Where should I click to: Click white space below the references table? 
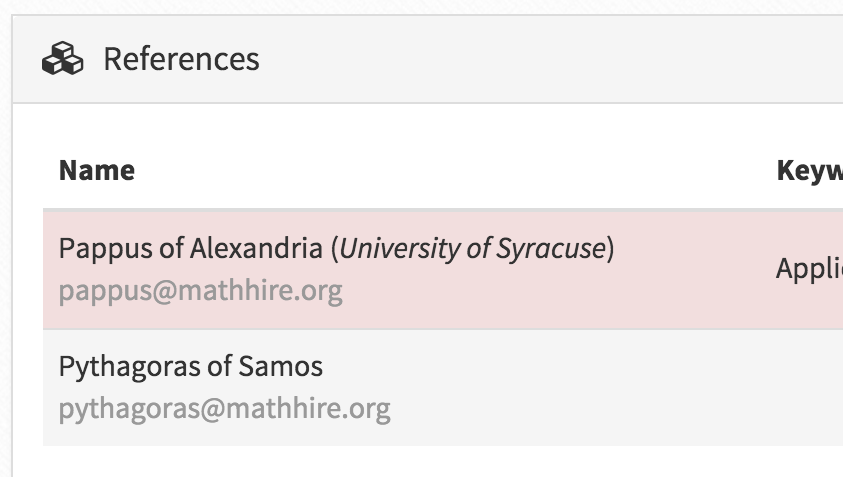point(400,462)
